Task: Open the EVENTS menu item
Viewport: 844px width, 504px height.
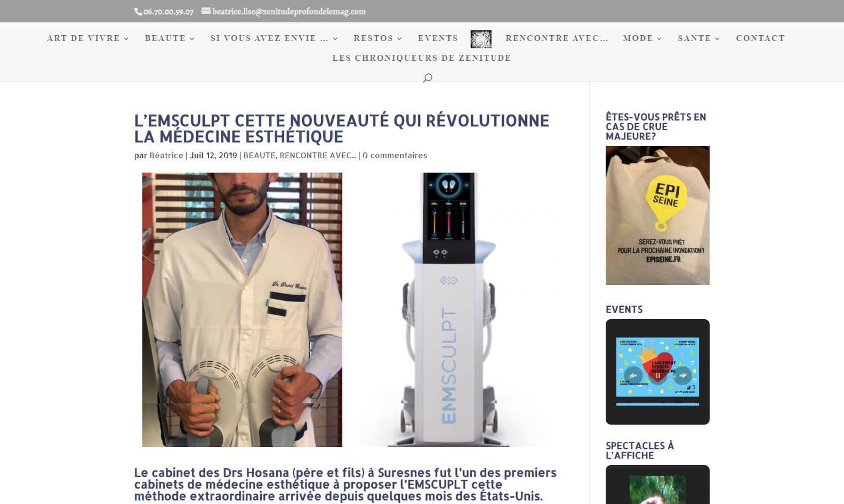Action: (x=438, y=38)
